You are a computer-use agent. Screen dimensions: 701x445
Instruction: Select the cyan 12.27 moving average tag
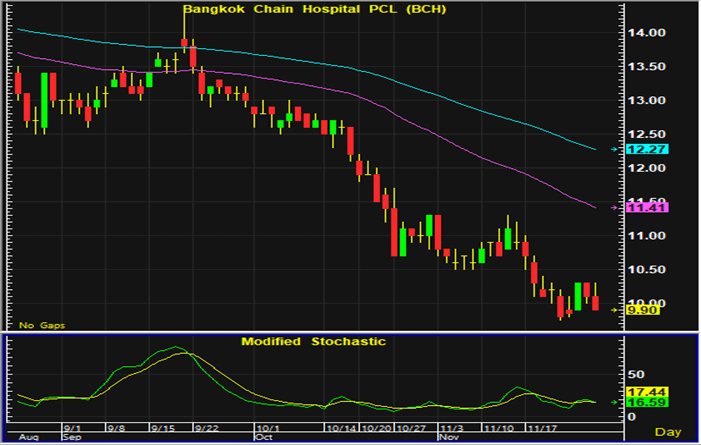639,149
